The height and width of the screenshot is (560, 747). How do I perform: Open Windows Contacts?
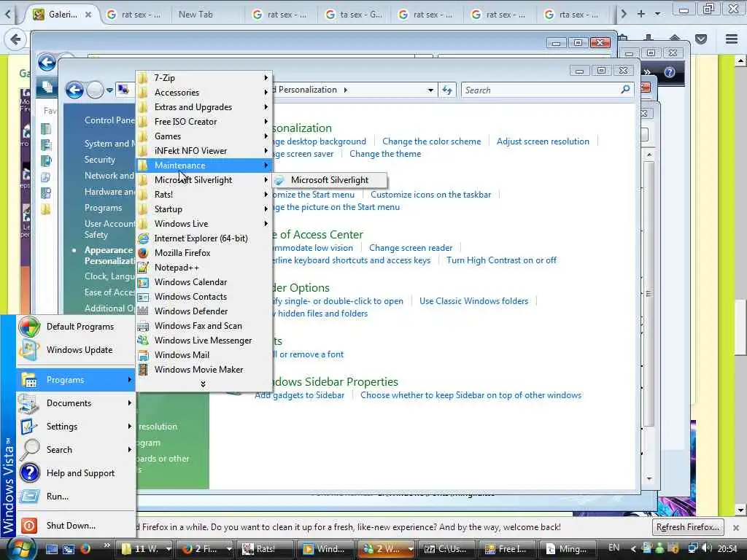(204, 297)
